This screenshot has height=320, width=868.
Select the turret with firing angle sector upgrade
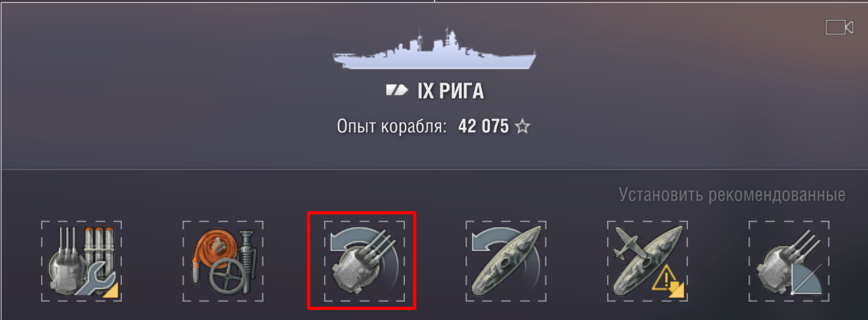(x=789, y=261)
